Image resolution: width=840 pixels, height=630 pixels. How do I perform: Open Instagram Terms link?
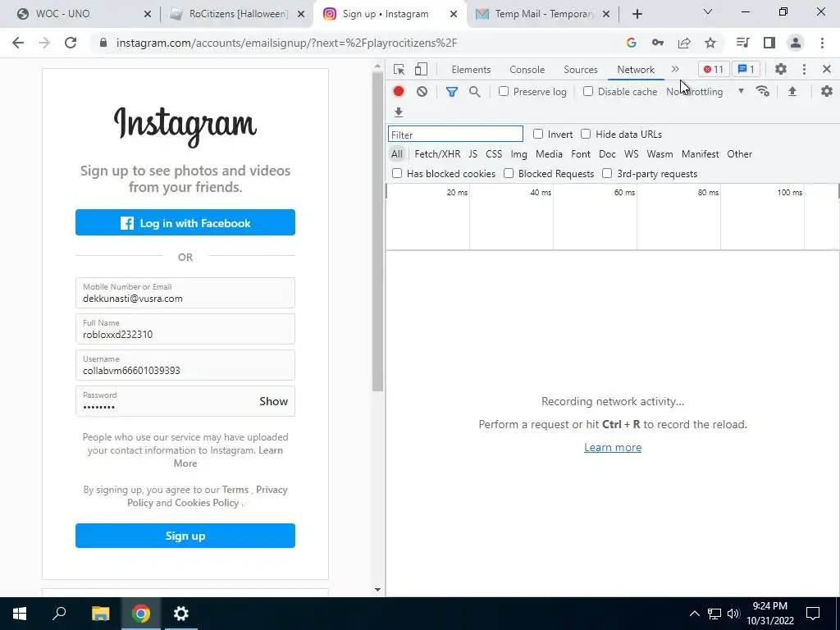pos(235,490)
